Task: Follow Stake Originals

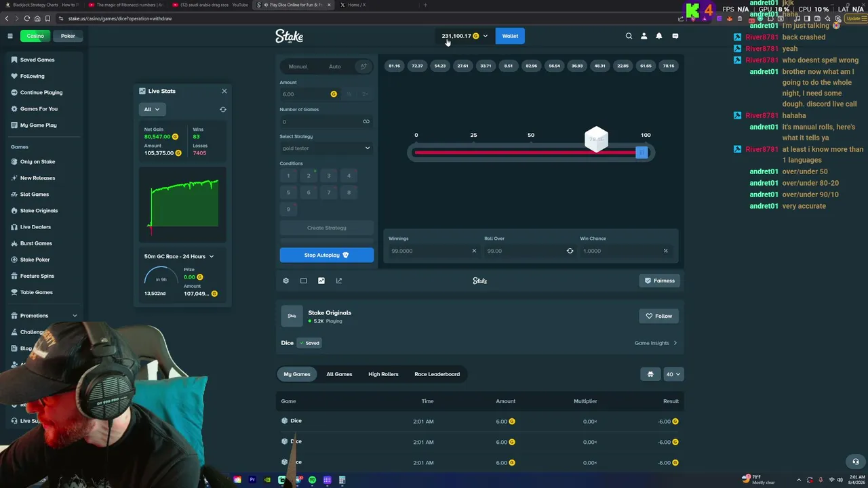Action: pos(658,316)
